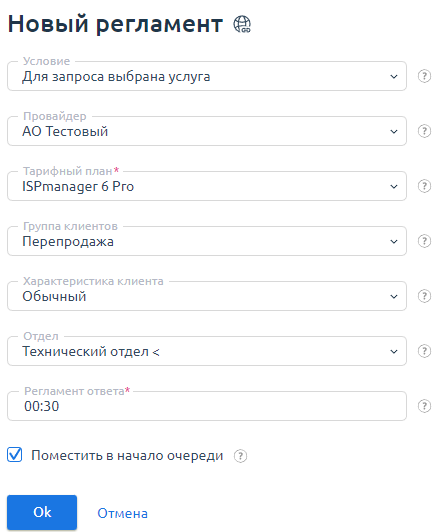448x532 pixels.
Task: Show help hint for Тарифный план
Action: point(424,186)
